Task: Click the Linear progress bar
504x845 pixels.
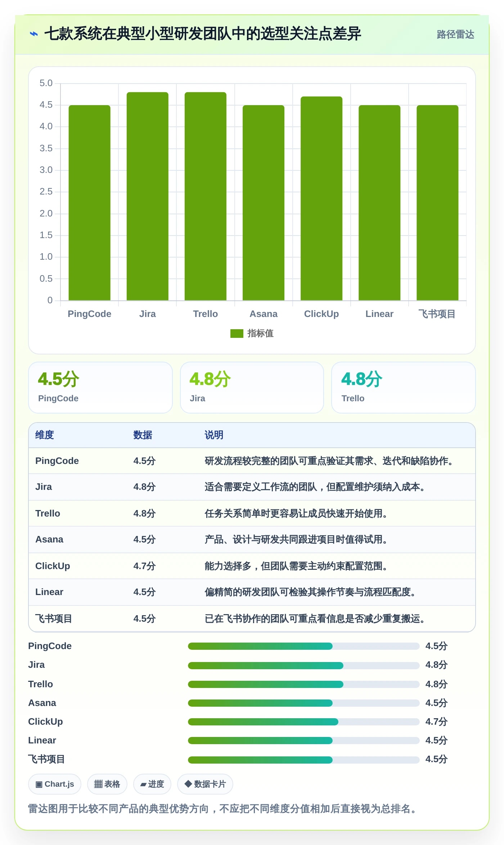Action: (x=303, y=740)
